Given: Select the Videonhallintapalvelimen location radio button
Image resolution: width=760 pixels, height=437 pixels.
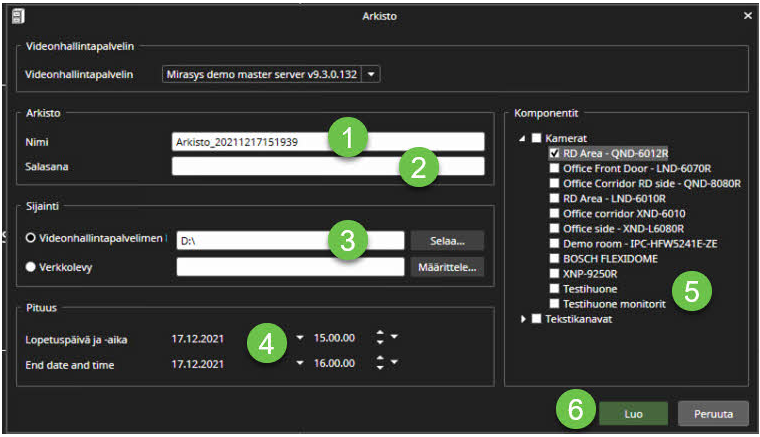Looking at the screenshot, I should pyautogui.click(x=32, y=240).
